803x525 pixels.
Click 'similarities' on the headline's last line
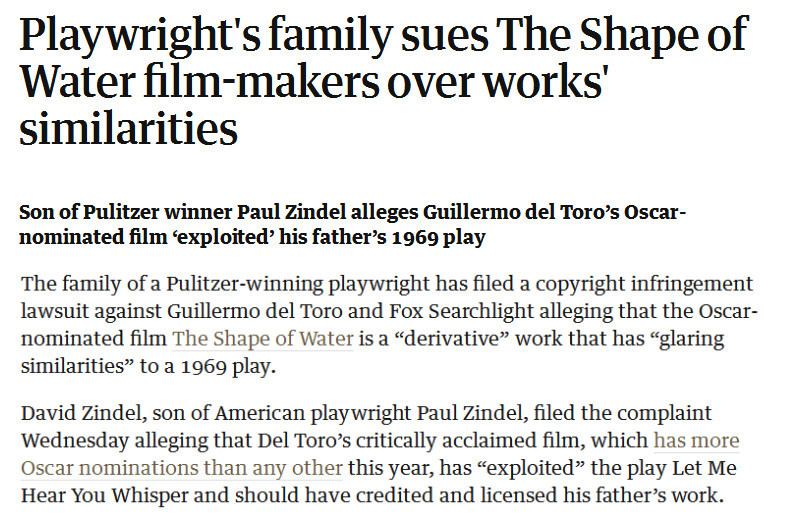[128, 130]
